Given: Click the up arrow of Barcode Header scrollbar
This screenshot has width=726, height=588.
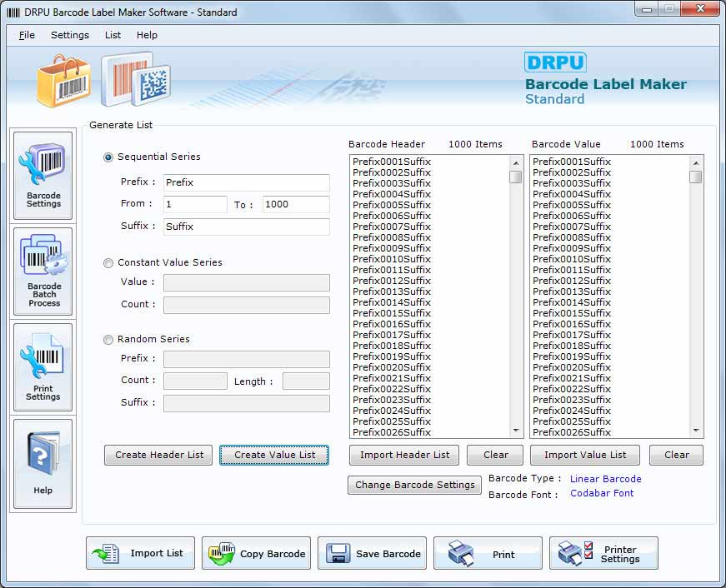Looking at the screenshot, I should [516, 163].
